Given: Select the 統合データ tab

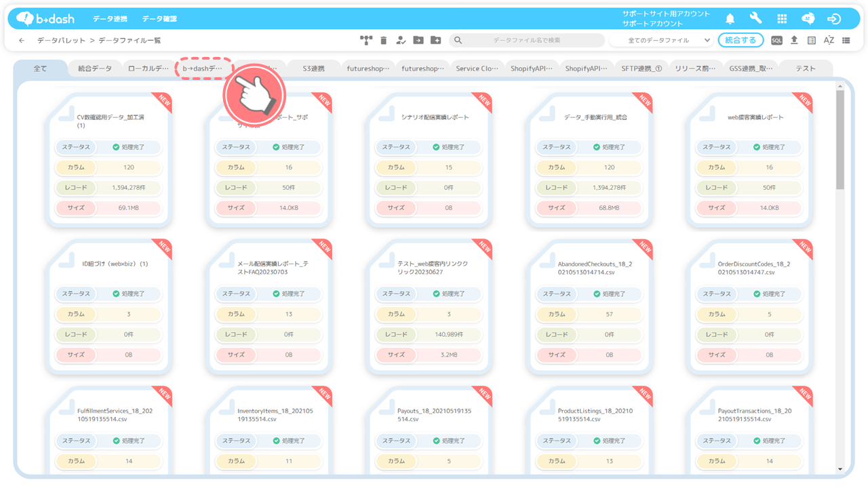Looking at the screenshot, I should (x=95, y=68).
